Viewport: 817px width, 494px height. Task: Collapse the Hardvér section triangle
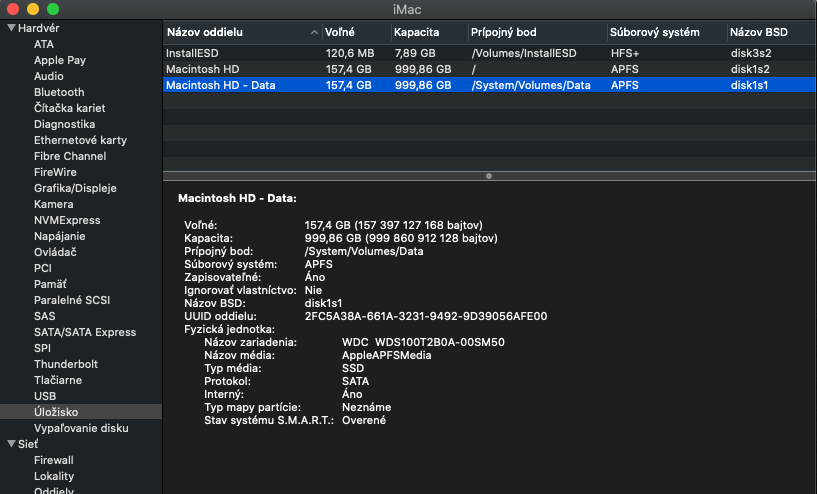coord(11,28)
